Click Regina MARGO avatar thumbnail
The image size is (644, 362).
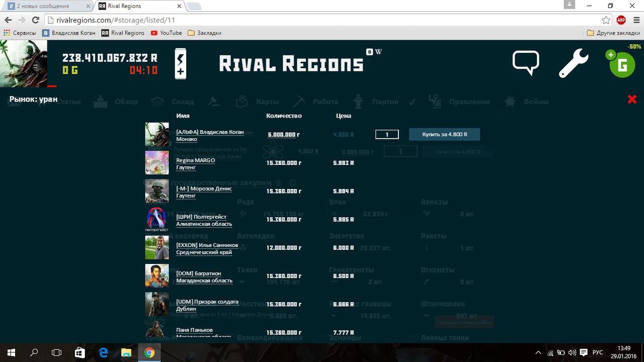point(157,163)
